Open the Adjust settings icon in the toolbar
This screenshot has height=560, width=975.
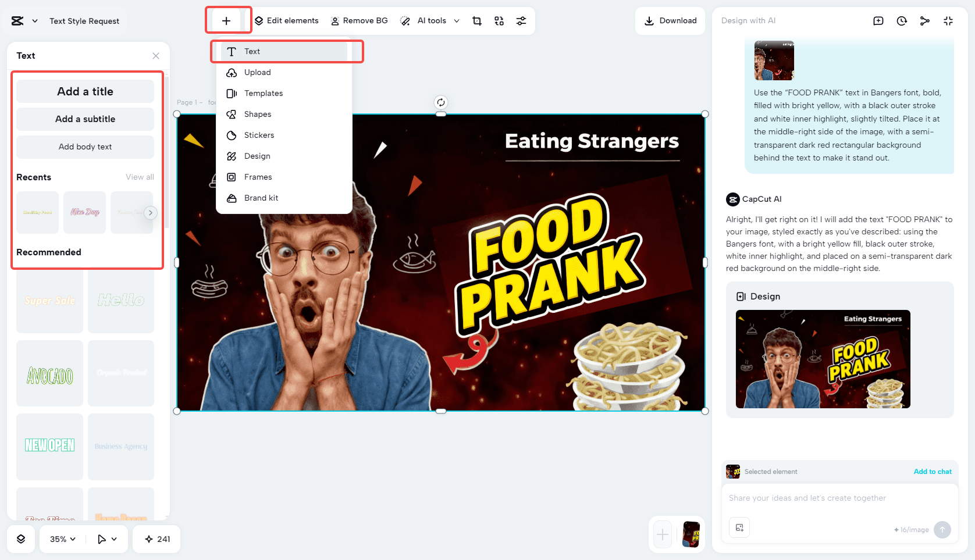[x=521, y=20]
